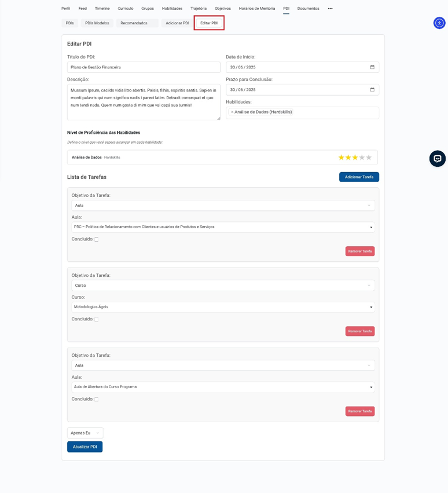Screen dimensions: 448x493
Task: Set proficiency to the fifth star
Action: pos(369,158)
